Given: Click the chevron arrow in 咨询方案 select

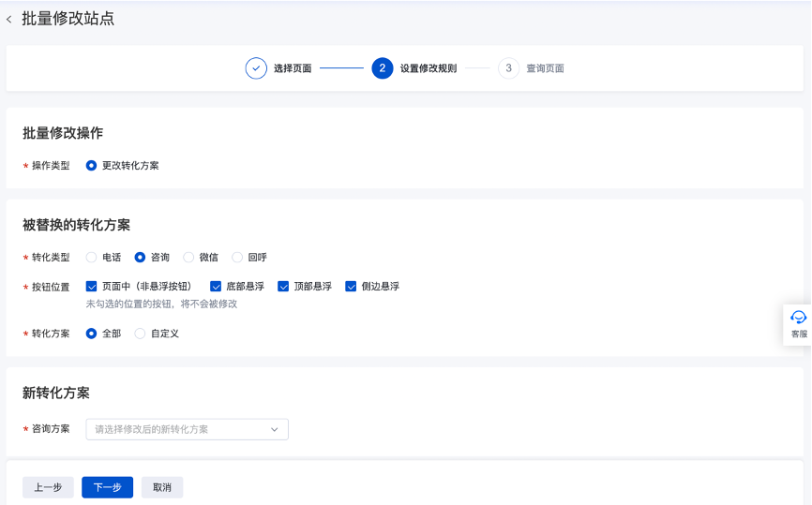Looking at the screenshot, I should (275, 429).
